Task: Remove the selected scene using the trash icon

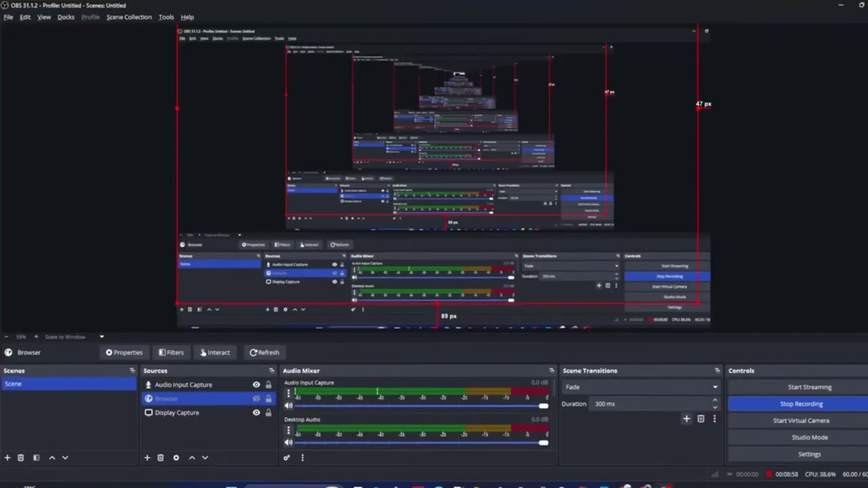Action: [x=20, y=457]
